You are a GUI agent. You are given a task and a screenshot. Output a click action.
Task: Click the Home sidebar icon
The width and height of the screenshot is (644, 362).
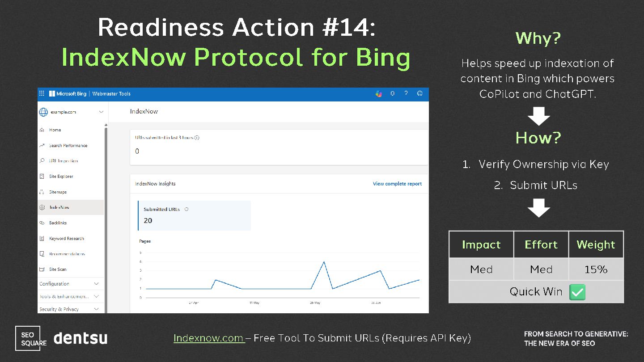[x=42, y=130]
